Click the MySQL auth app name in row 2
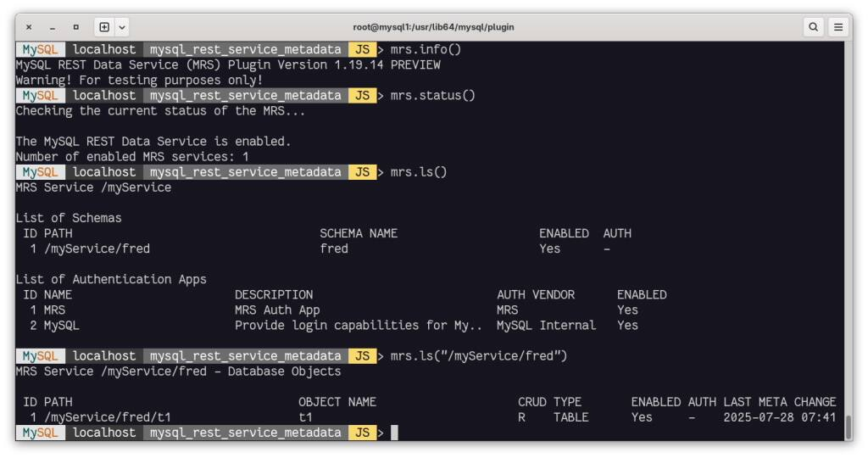Image resolution: width=868 pixels, height=458 pixels. pyautogui.click(x=61, y=325)
